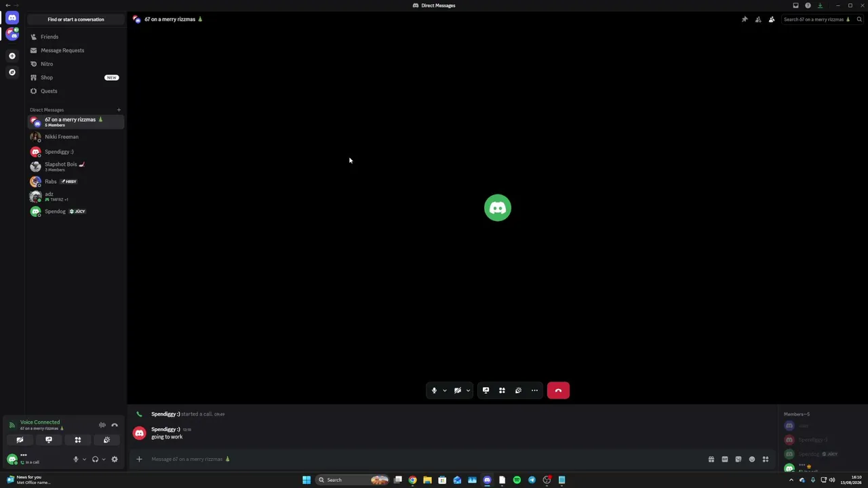Send a gift with the gift icon

click(711, 460)
